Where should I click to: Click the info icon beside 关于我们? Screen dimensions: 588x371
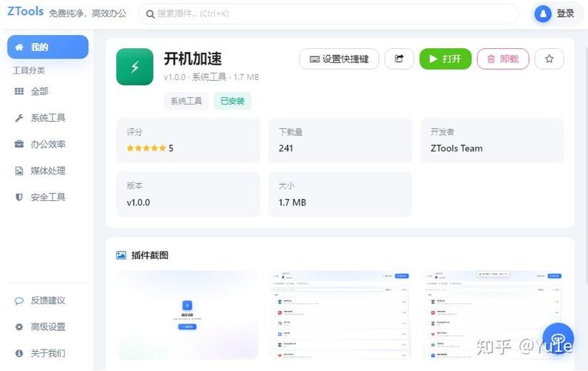(19, 353)
